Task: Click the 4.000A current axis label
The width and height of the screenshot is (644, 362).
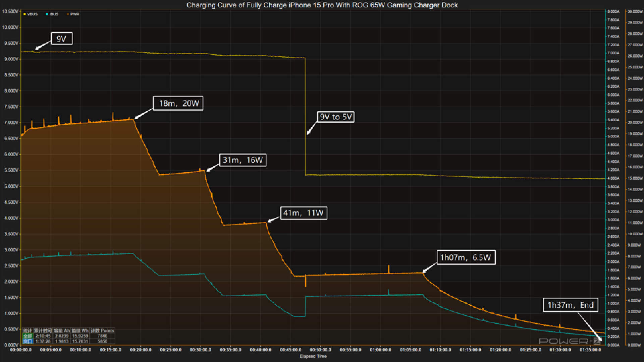Action: click(x=613, y=178)
